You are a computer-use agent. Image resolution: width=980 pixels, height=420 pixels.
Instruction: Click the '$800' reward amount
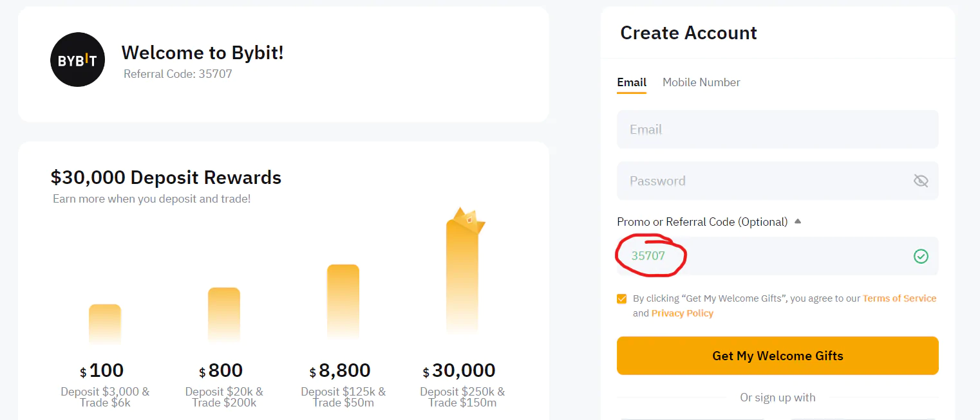221,370
